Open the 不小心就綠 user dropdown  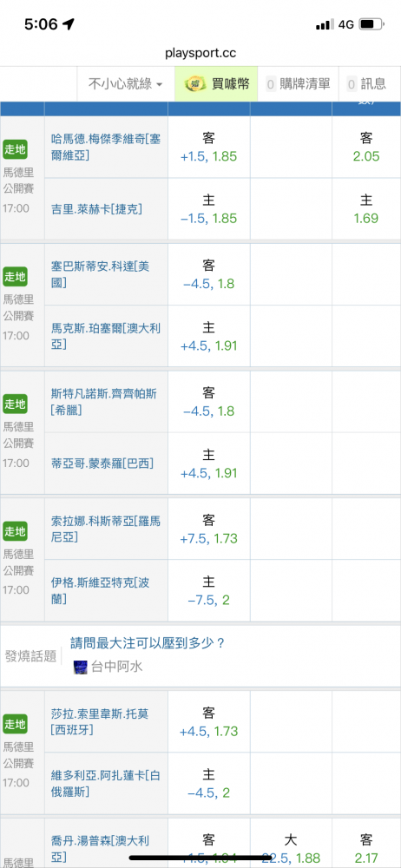(x=126, y=84)
